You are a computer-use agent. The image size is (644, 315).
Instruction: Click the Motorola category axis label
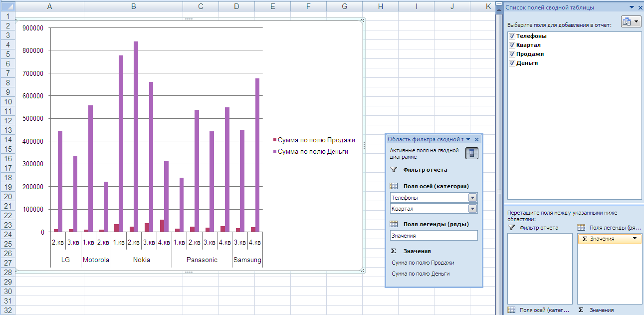coord(96,260)
